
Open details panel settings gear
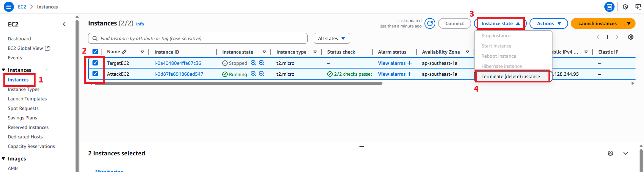610,153
